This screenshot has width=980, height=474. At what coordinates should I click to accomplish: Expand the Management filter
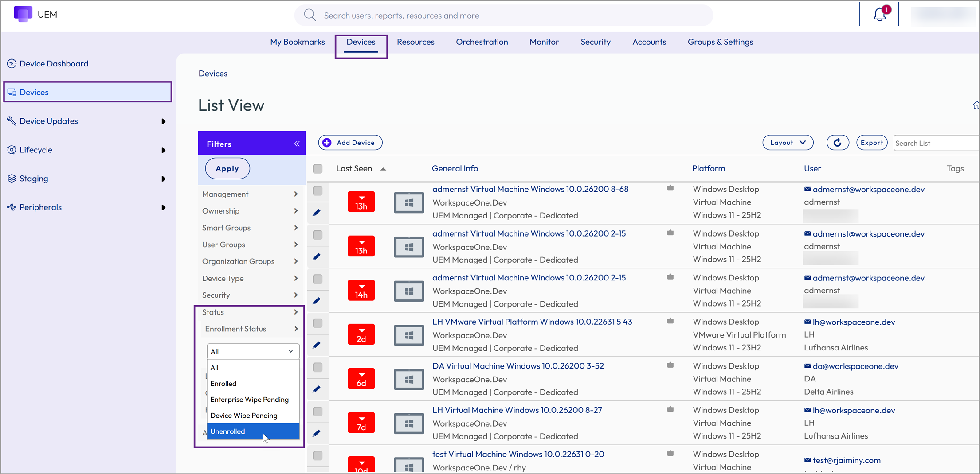[251, 194]
